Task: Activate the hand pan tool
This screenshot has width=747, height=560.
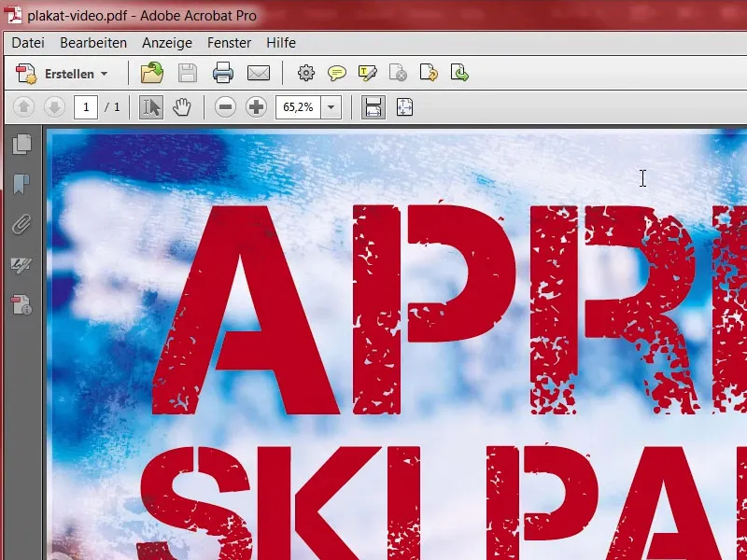Action: [181, 107]
